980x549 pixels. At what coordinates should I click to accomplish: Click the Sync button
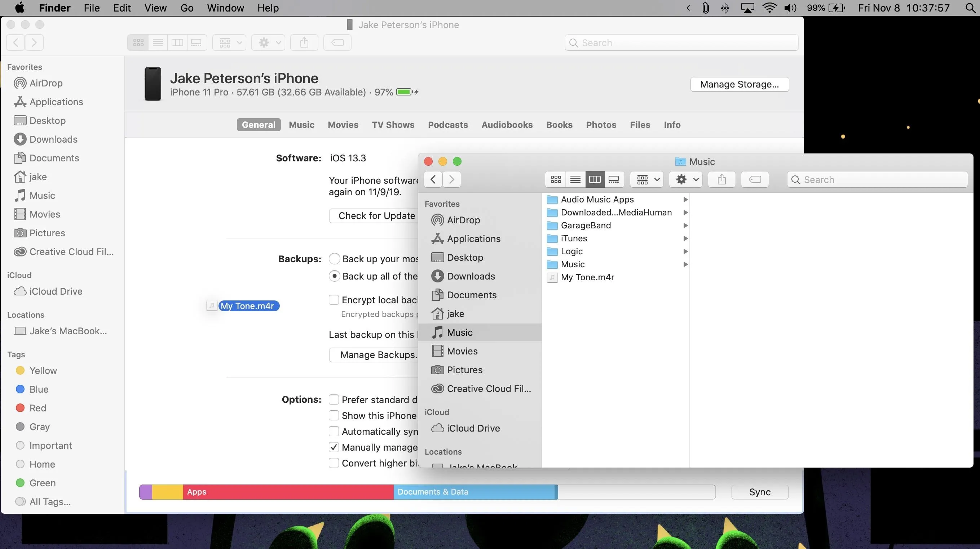pyautogui.click(x=760, y=492)
